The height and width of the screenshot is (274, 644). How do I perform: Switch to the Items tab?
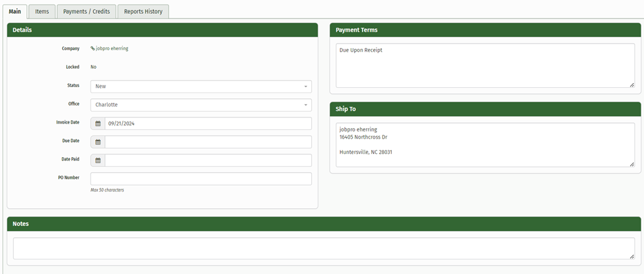[x=42, y=11]
